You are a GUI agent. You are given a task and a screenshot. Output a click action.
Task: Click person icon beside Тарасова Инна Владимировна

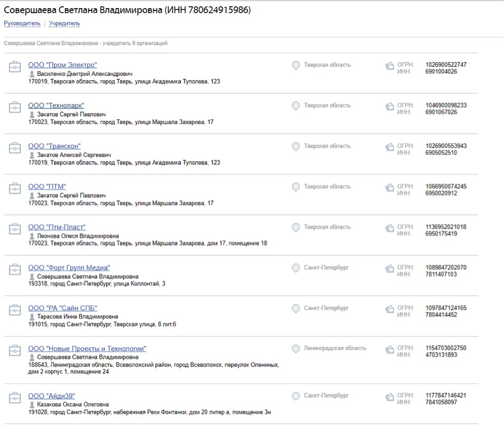pos(32,317)
